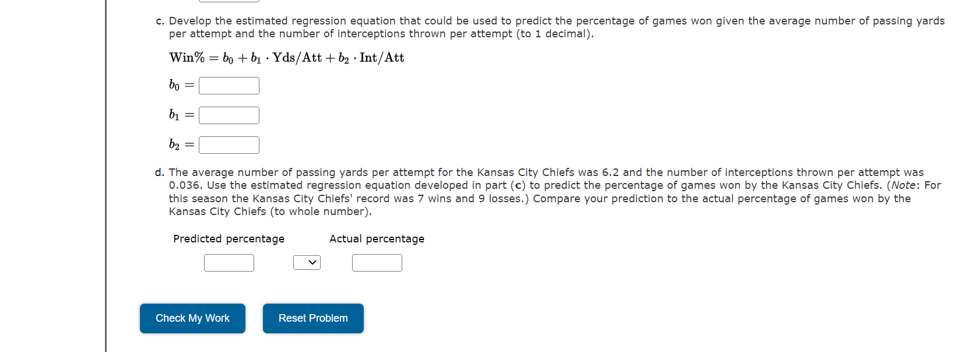
Task: Click Reset Problem to regenerate the exercise
Action: 313,318
